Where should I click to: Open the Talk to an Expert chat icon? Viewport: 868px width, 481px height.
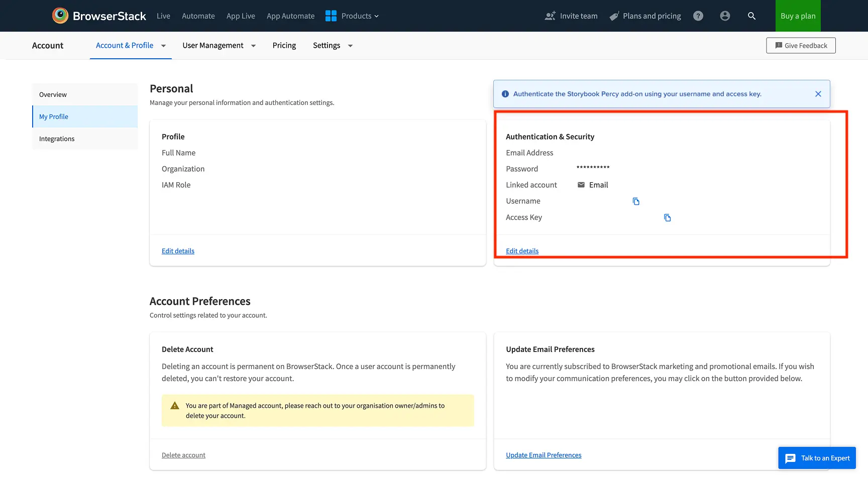tap(790, 458)
